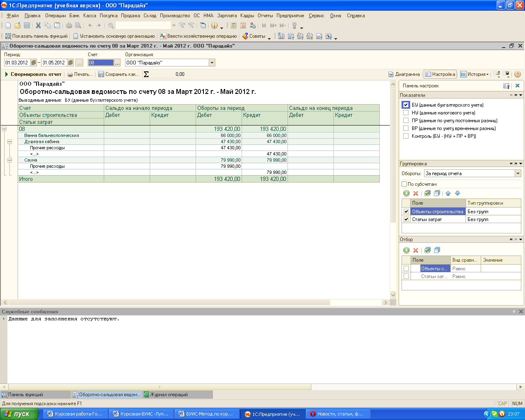Move grouping field up with the blue up arrow
The width and height of the screenshot is (525, 420).
tap(448, 193)
